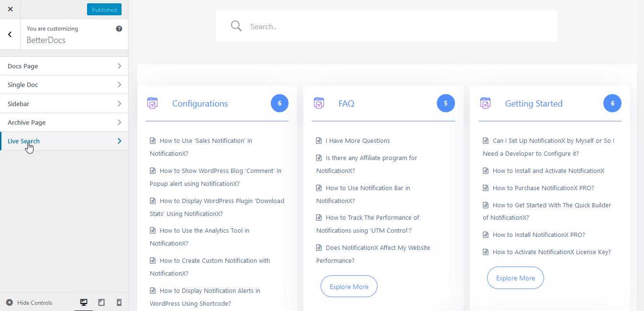Expand the Sidebar settings section
This screenshot has width=644, height=311.
pos(64,104)
